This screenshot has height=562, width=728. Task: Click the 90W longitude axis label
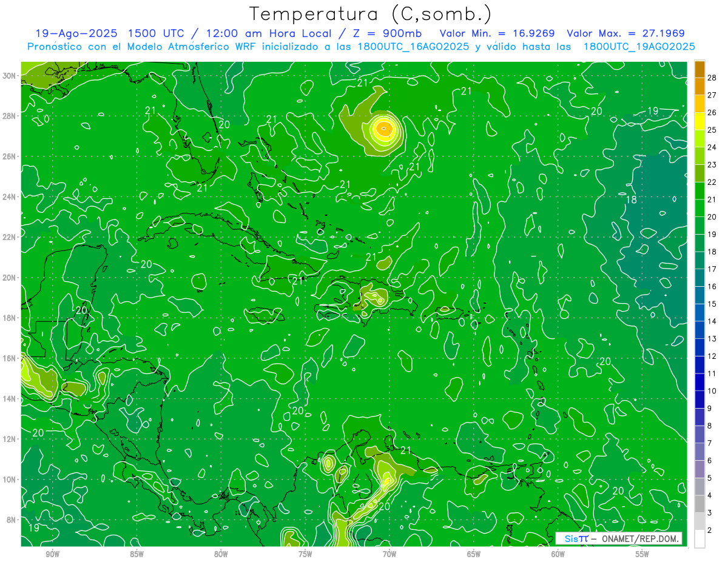tap(52, 554)
